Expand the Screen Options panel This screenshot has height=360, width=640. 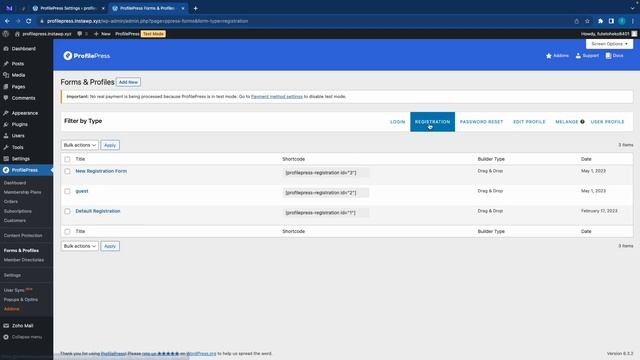pos(609,44)
